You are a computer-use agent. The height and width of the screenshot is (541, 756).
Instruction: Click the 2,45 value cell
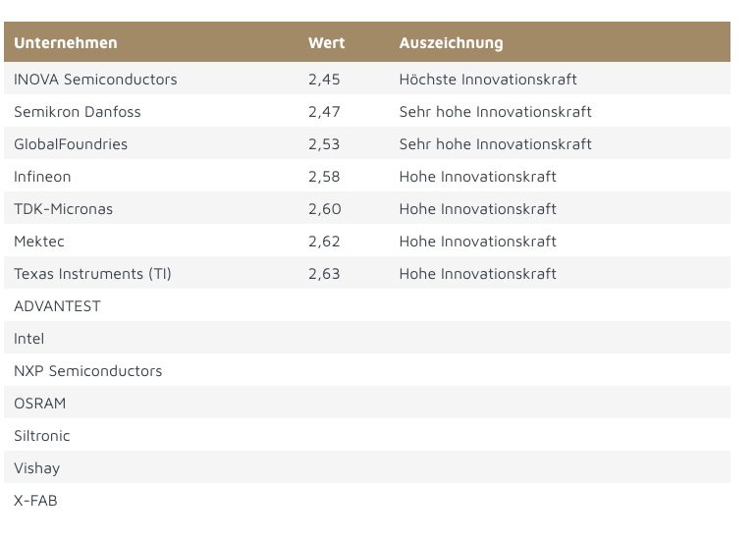coord(324,80)
